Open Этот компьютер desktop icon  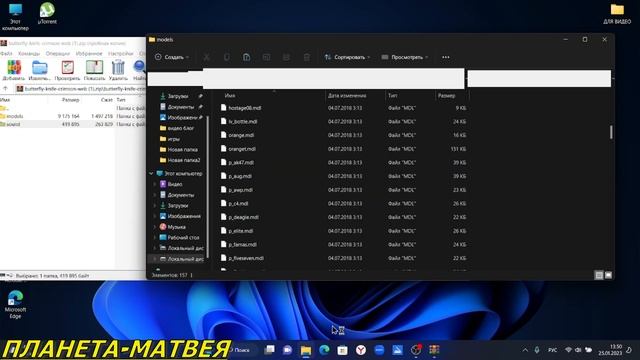click(x=15, y=17)
